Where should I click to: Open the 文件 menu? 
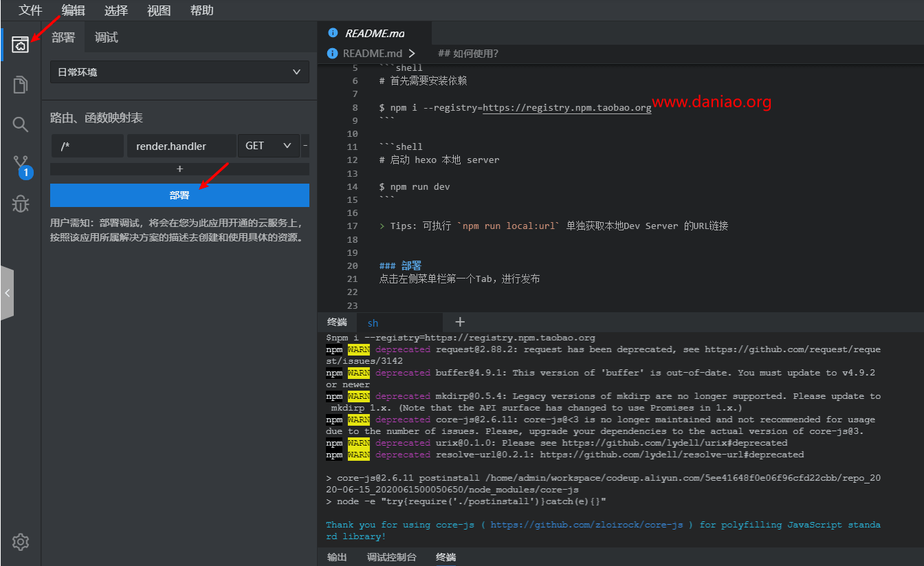[x=30, y=10]
